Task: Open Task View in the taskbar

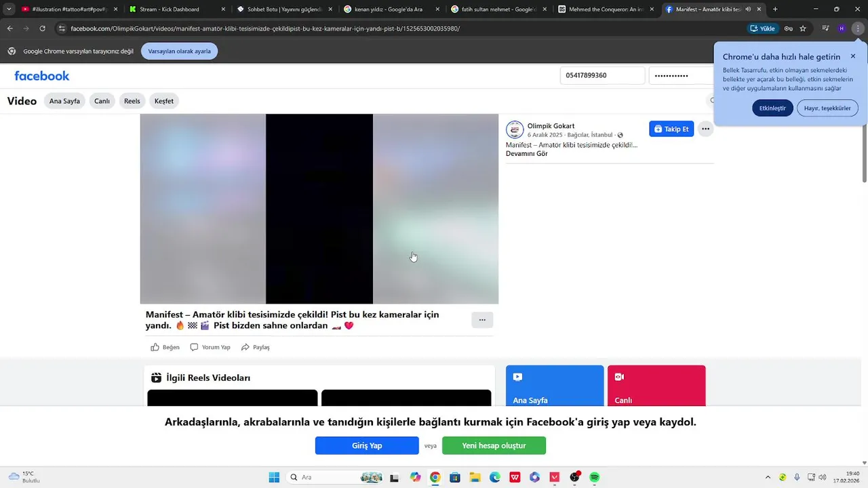Action: click(x=395, y=477)
